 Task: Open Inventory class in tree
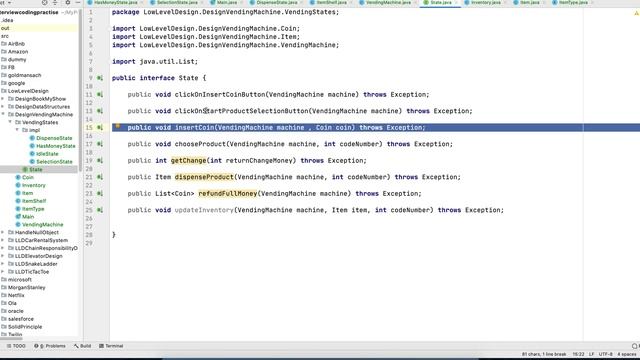coord(30,185)
